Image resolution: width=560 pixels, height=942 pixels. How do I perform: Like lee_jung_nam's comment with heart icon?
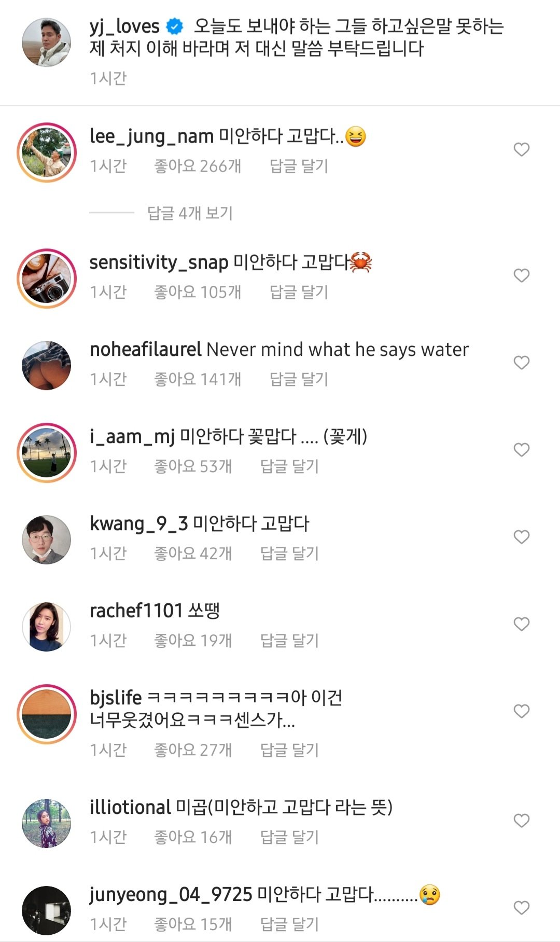pyautogui.click(x=521, y=149)
